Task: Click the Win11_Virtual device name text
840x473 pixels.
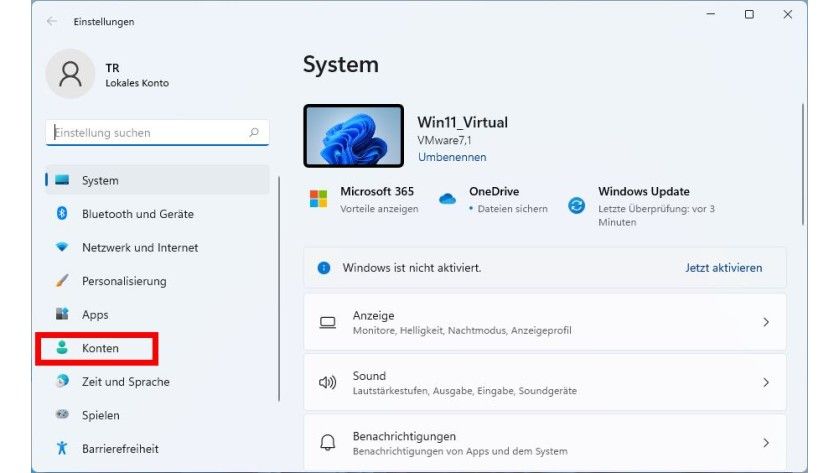Action: pyautogui.click(x=462, y=122)
